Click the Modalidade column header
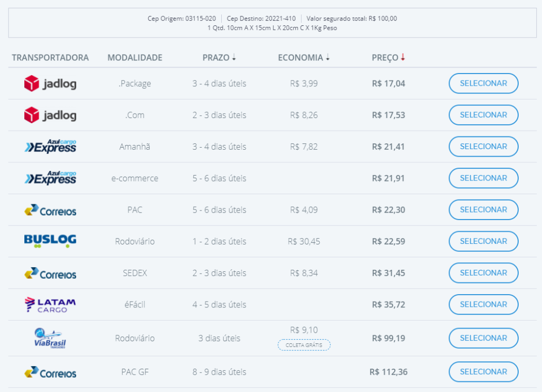542x392 pixels. 135,58
